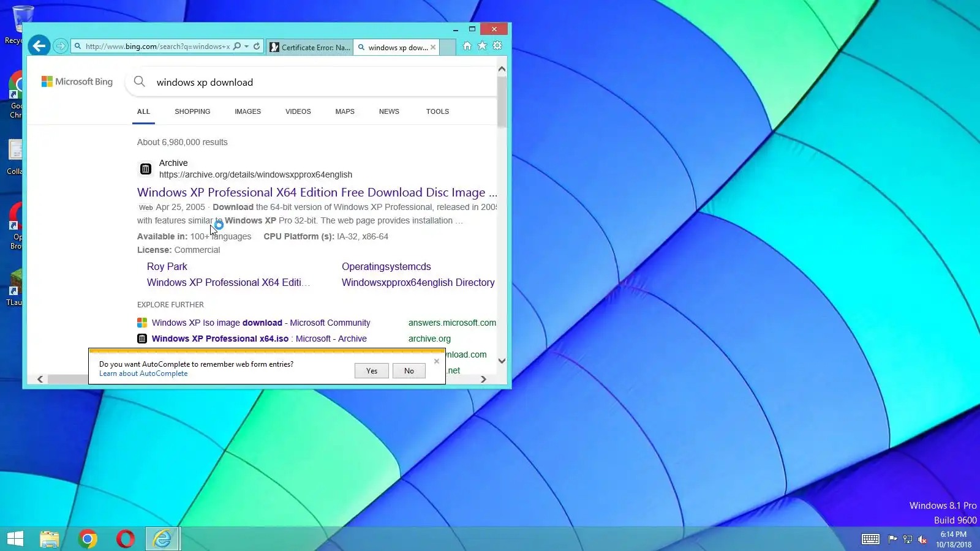
Task: Click the vertical scrollbar down arrow
Action: [x=502, y=361]
